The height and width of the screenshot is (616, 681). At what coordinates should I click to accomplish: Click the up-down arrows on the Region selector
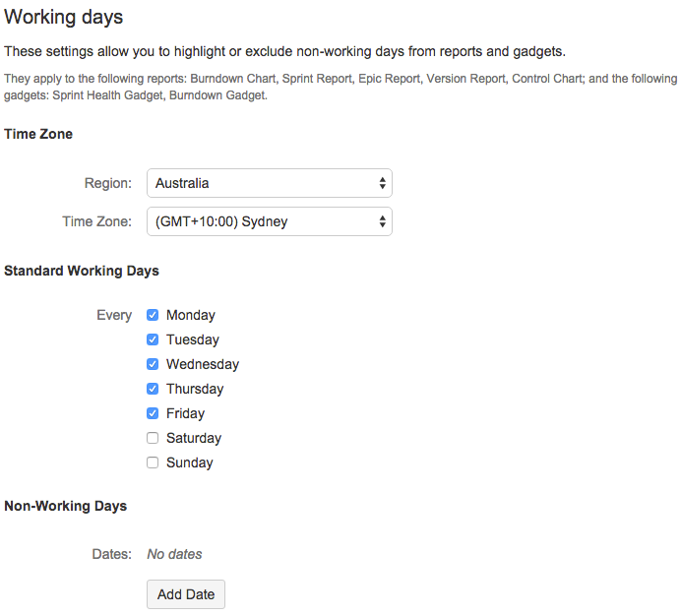382,183
